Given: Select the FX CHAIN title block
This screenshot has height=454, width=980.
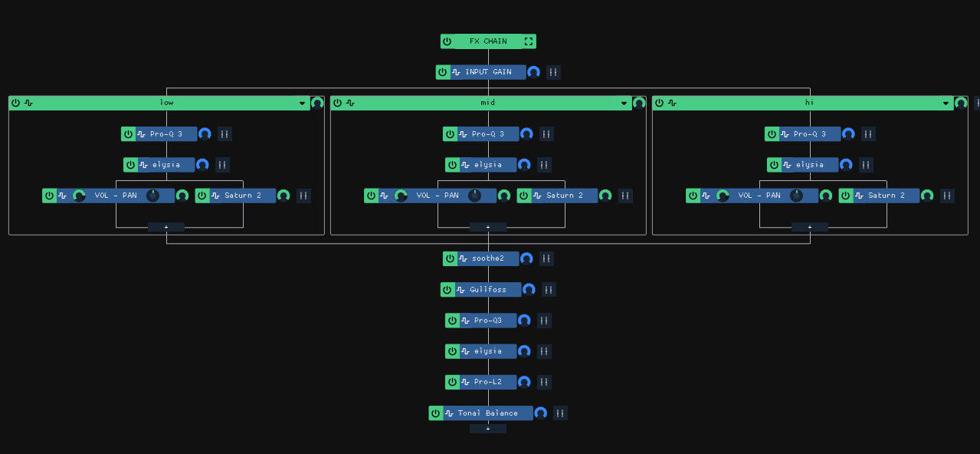Looking at the screenshot, I should 488,41.
